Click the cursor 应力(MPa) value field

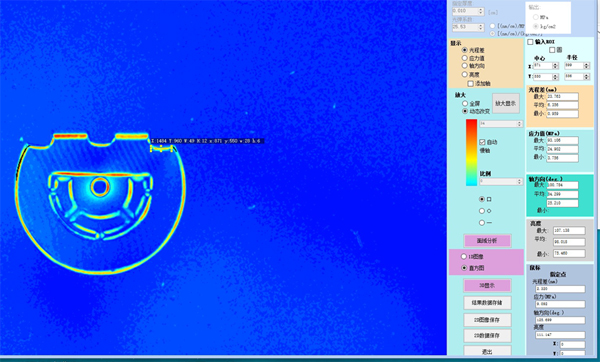pyautogui.click(x=560, y=304)
